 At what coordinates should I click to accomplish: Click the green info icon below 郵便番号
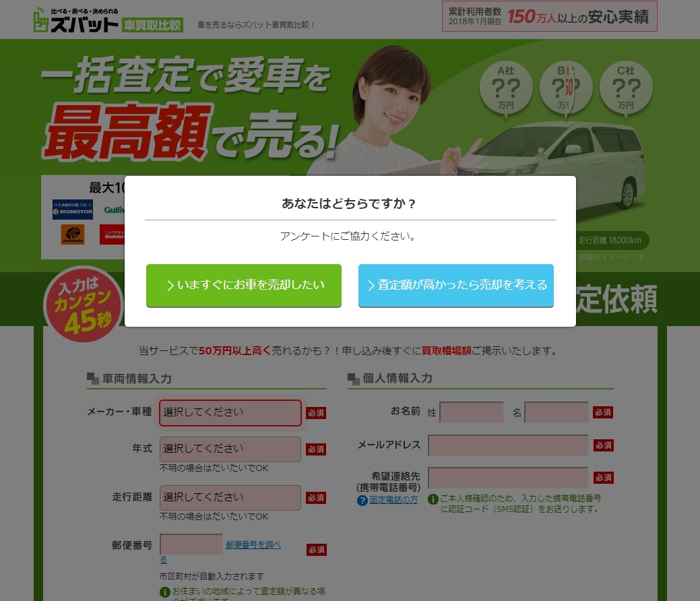point(165,592)
